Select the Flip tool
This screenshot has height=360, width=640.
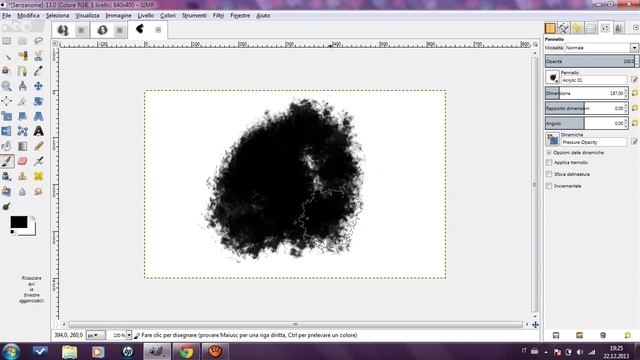(x=7, y=131)
